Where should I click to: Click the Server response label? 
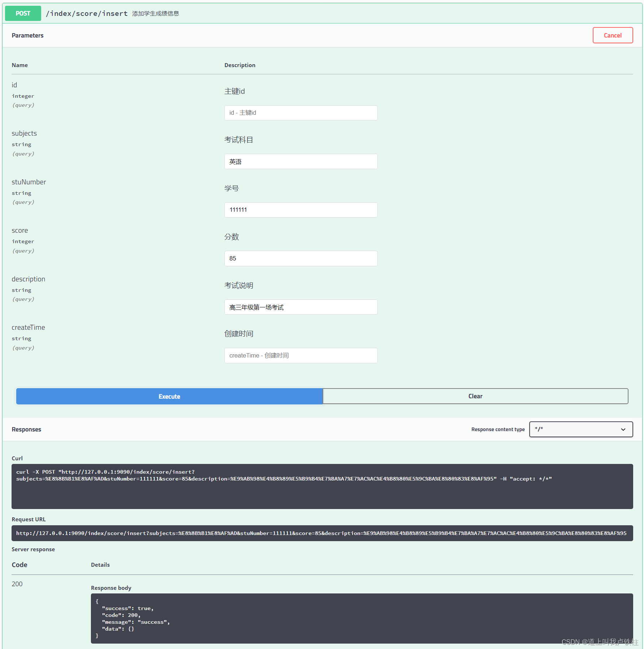(33, 549)
